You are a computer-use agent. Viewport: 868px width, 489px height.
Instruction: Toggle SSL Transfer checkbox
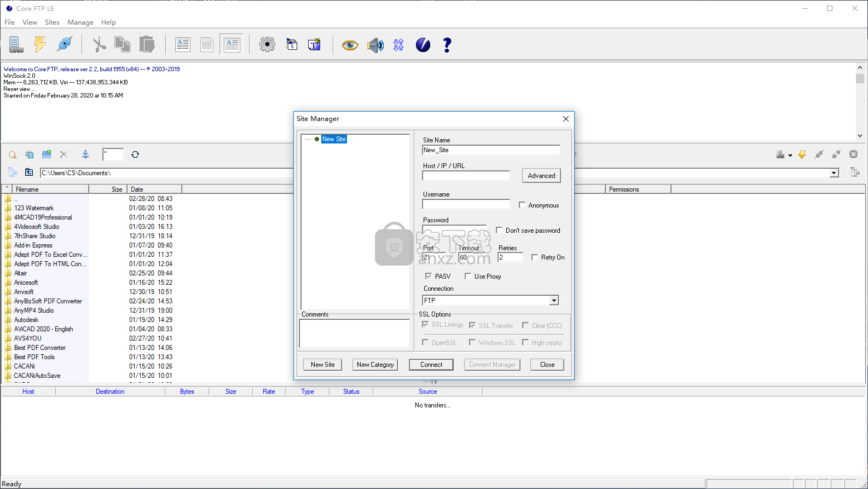(x=472, y=325)
